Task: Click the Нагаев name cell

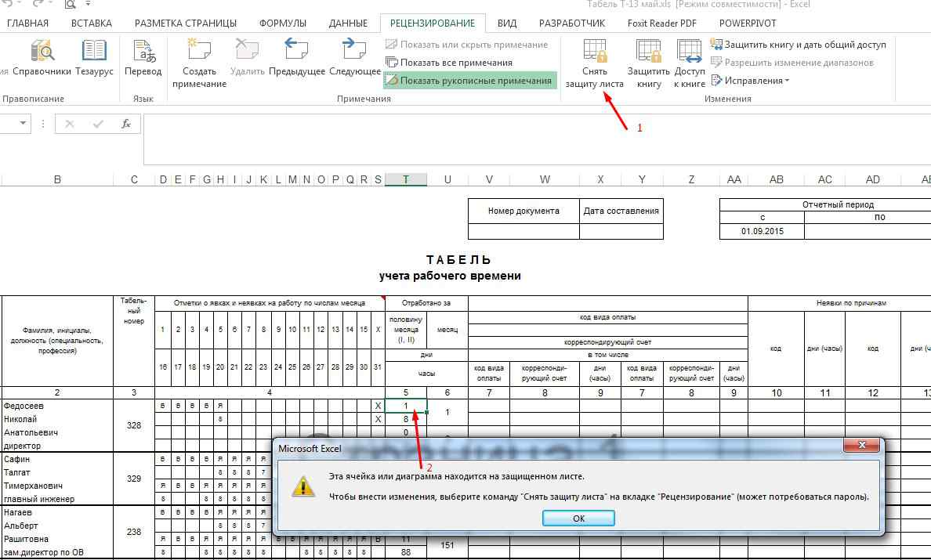Action: pos(57,512)
